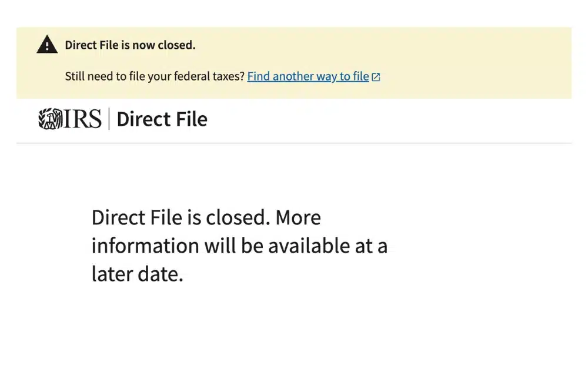Image resolution: width=588 pixels, height=369 pixels.
Task: Click the Direct File is closed page heading
Action: (206, 217)
